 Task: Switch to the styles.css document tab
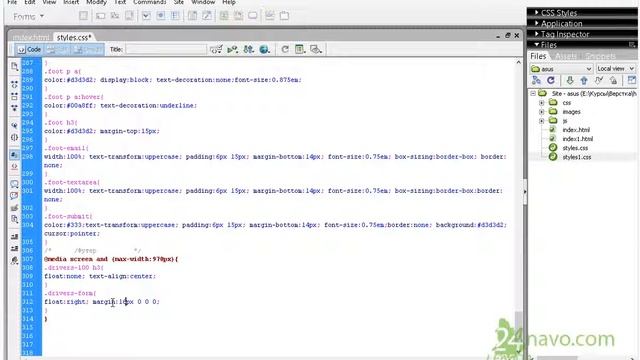tap(74, 37)
